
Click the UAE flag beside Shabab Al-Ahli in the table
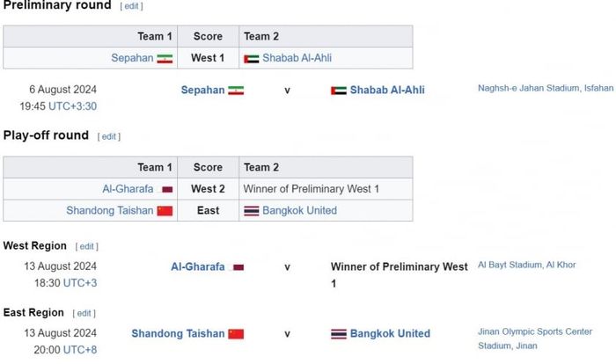tap(252, 59)
